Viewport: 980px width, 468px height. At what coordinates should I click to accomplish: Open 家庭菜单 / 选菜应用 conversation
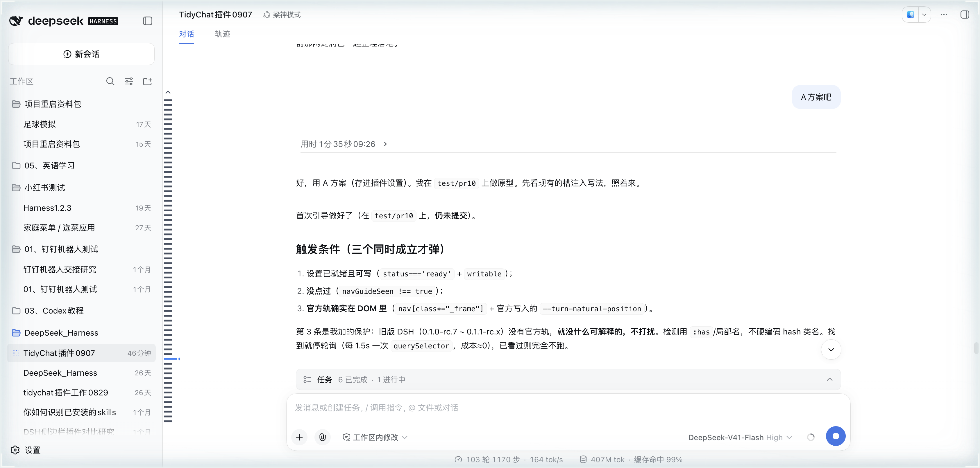point(81,228)
